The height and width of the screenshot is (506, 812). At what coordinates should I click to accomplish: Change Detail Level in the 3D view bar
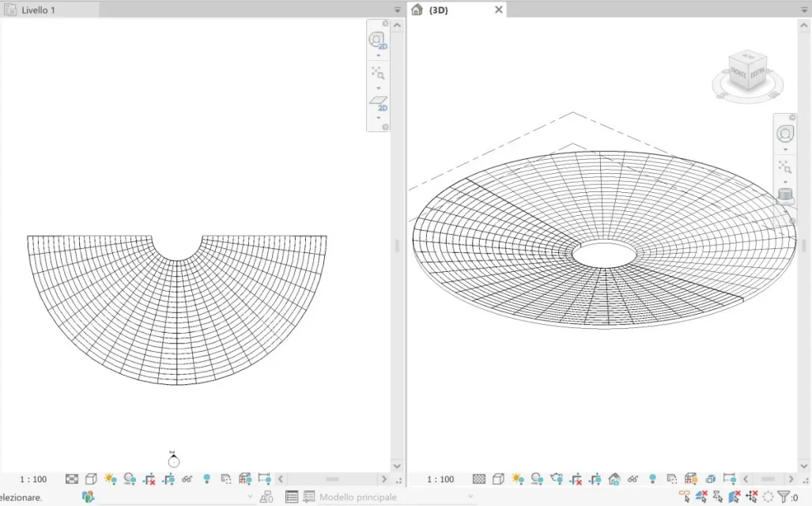point(479,479)
